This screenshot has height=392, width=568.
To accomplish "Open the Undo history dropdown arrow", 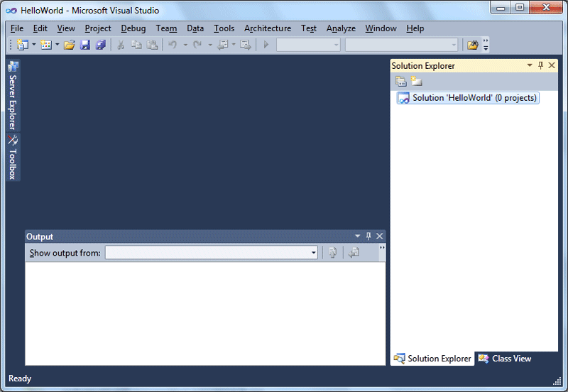I will click(185, 45).
